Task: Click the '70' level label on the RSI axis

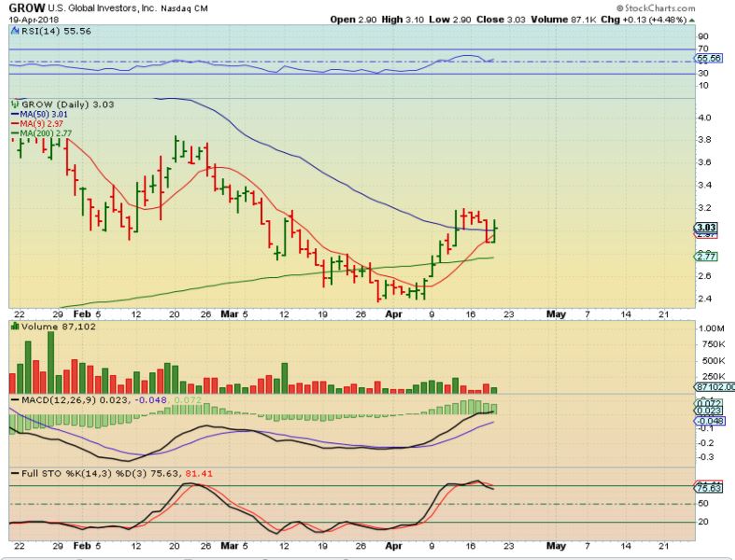Action: point(703,49)
